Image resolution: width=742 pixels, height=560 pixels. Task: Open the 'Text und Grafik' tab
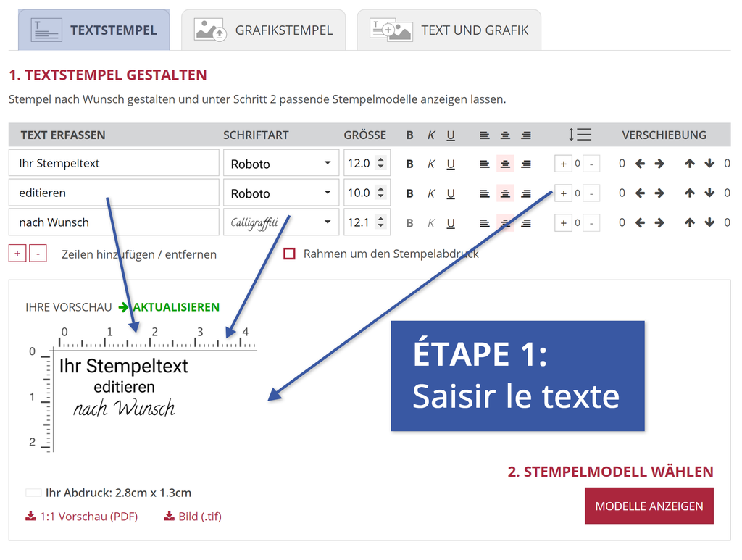tap(449, 30)
